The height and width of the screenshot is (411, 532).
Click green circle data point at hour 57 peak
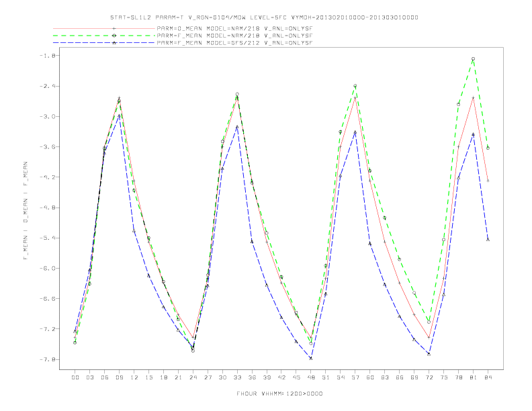355,86
